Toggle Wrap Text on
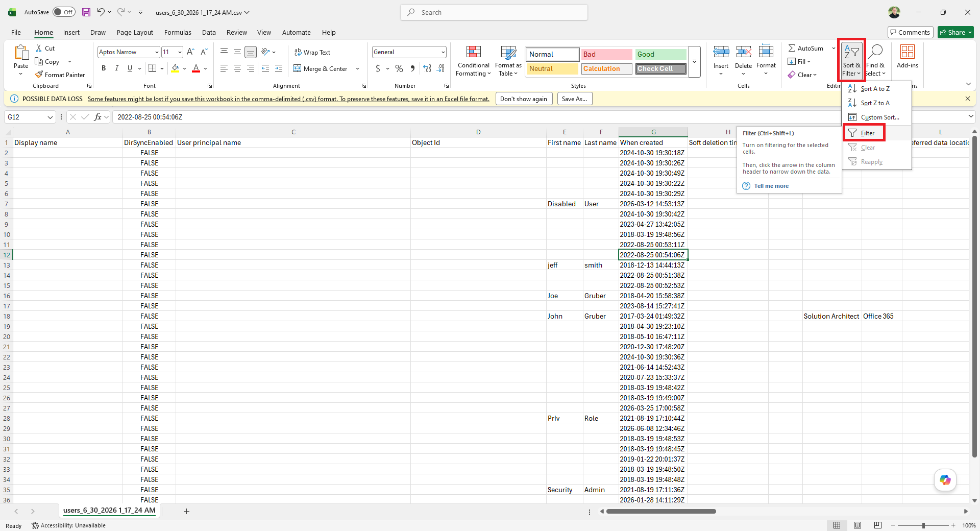 312,52
